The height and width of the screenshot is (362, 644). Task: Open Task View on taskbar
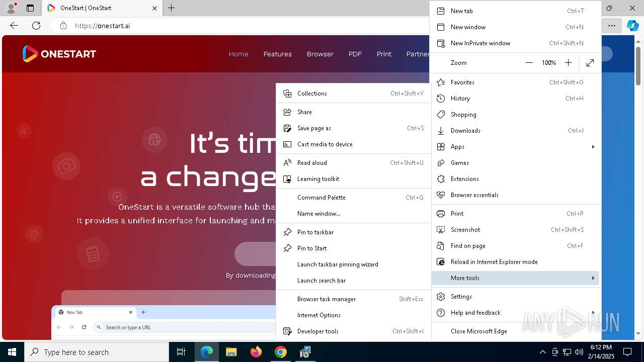pyautogui.click(x=182, y=352)
